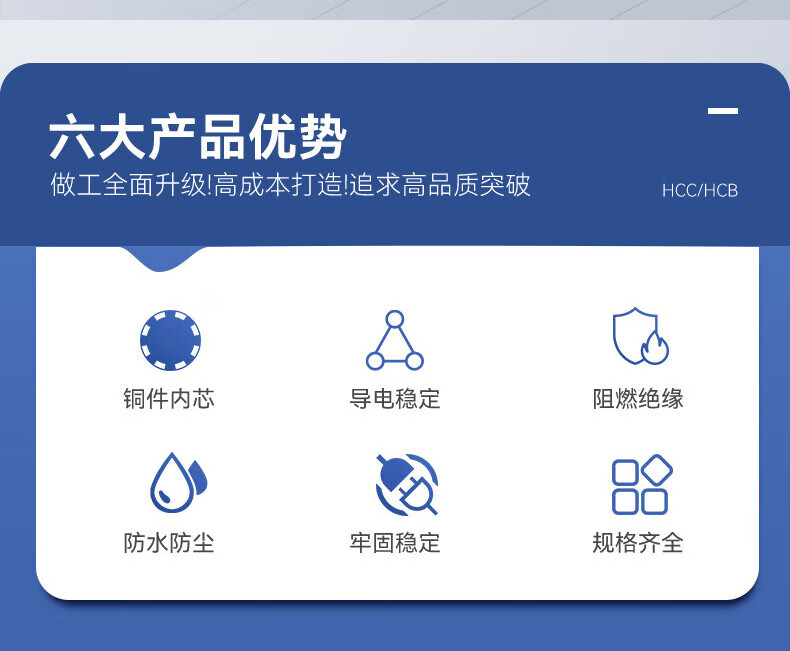
Task: Click the HCC/HCB model label
Action: pyautogui.click(x=700, y=190)
